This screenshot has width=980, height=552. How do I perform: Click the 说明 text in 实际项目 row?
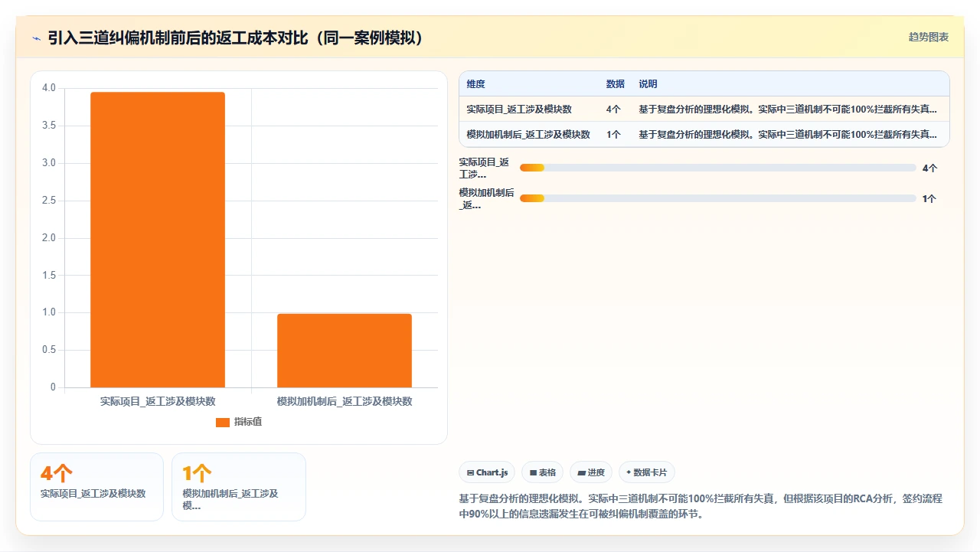(788, 109)
